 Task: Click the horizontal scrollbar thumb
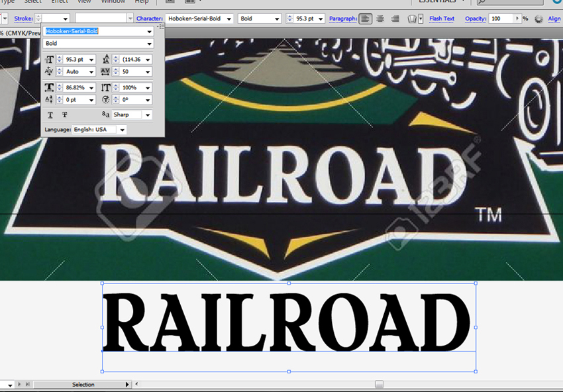pos(379,384)
